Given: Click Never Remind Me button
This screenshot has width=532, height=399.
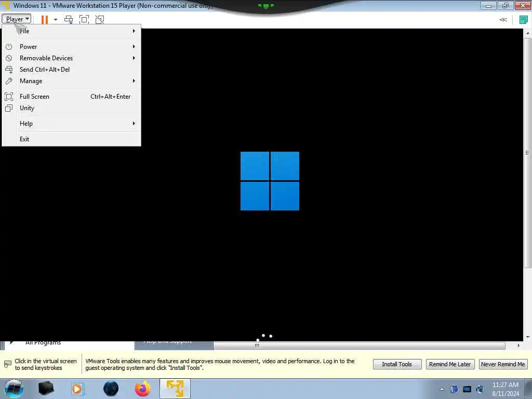Looking at the screenshot, I should [x=503, y=364].
